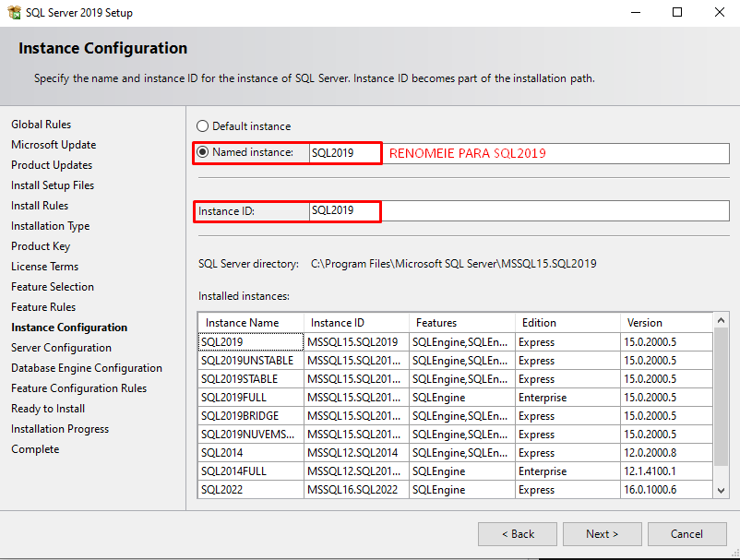Sort by Instance Name column header
This screenshot has height=560, width=740.
pos(251,323)
